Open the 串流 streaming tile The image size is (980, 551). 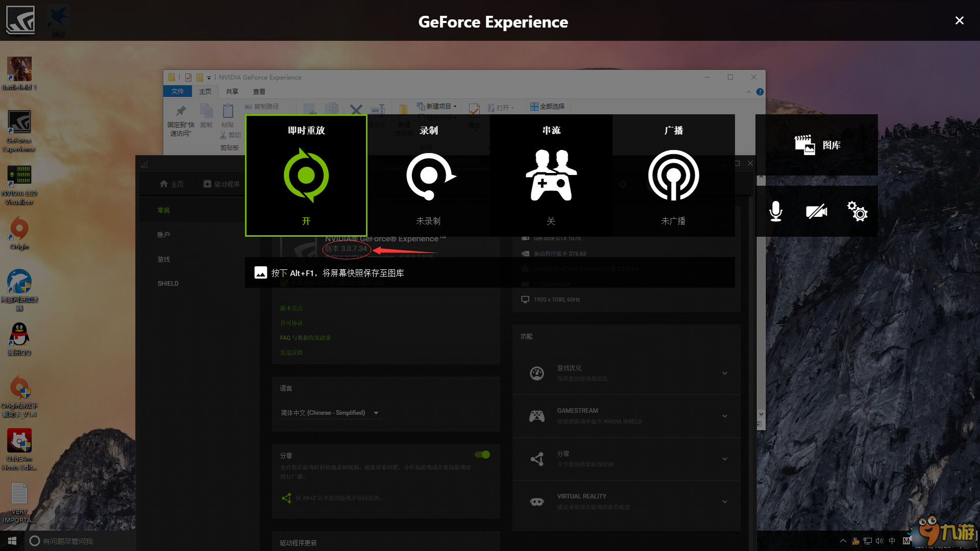click(x=551, y=176)
